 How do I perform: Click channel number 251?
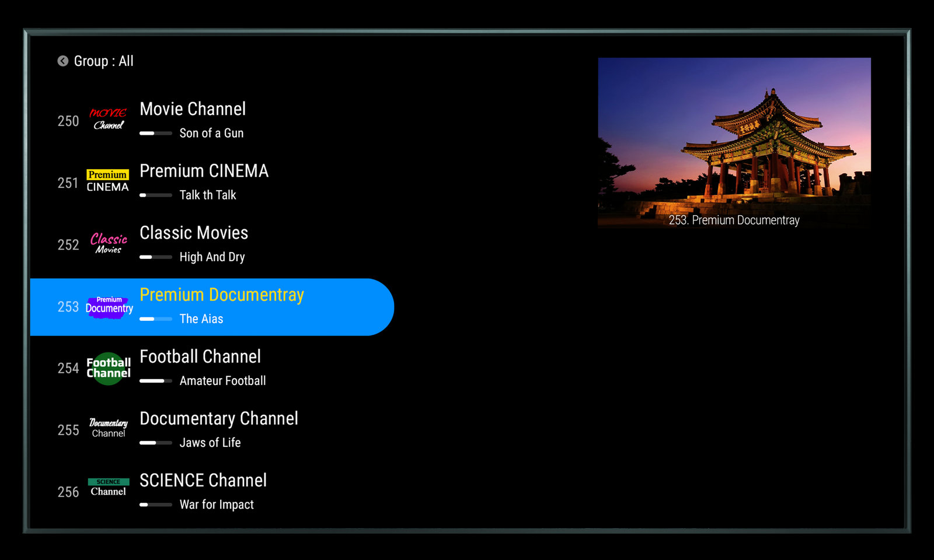68,183
